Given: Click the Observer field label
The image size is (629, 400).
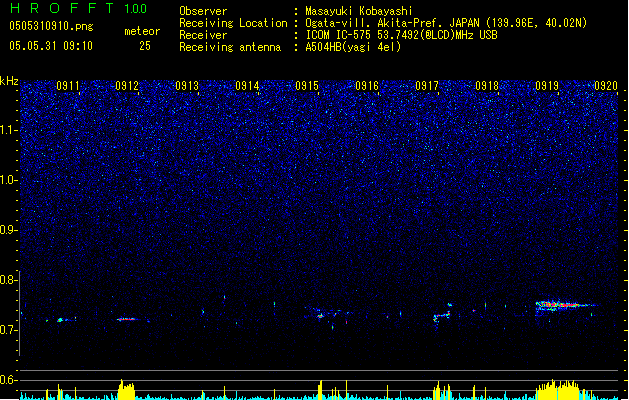Looking at the screenshot, I should [x=203, y=11].
